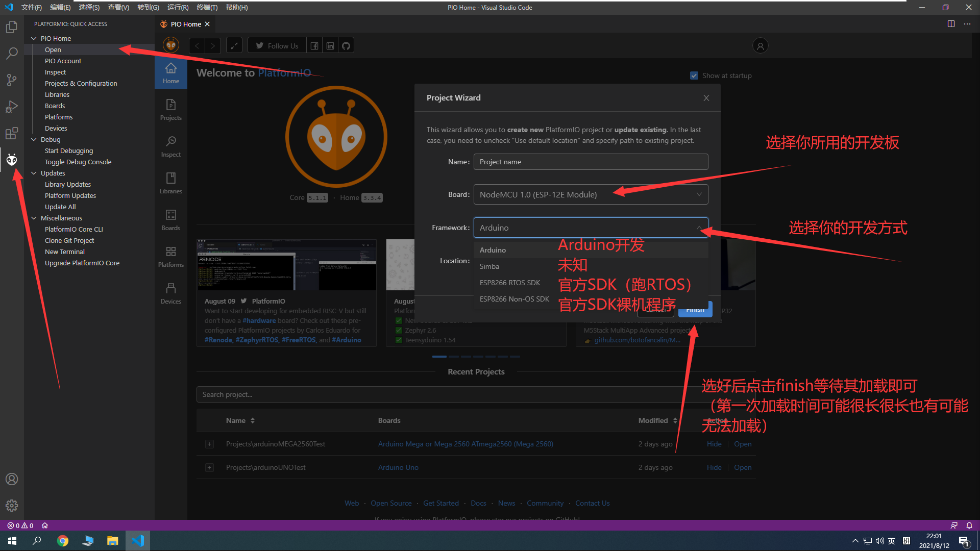
Task: Click the GitHub icon in toolbar
Action: [x=346, y=46]
